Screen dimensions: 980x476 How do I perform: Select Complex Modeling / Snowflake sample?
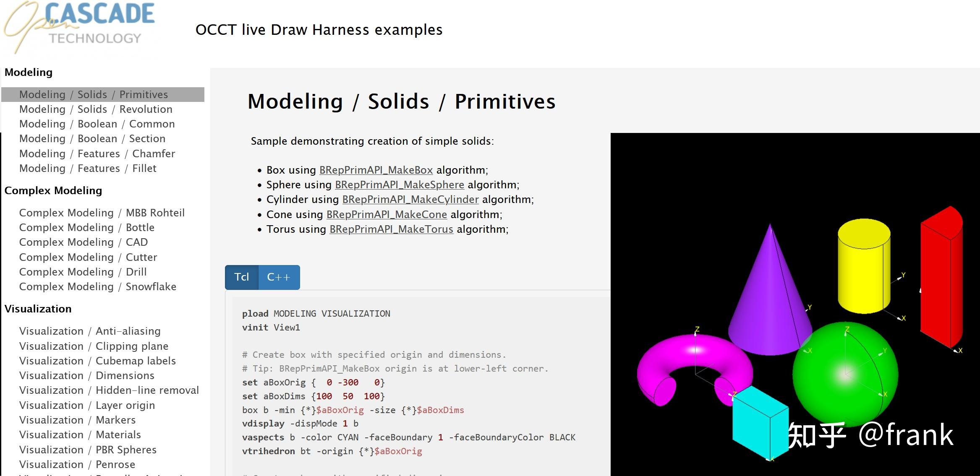tap(97, 286)
